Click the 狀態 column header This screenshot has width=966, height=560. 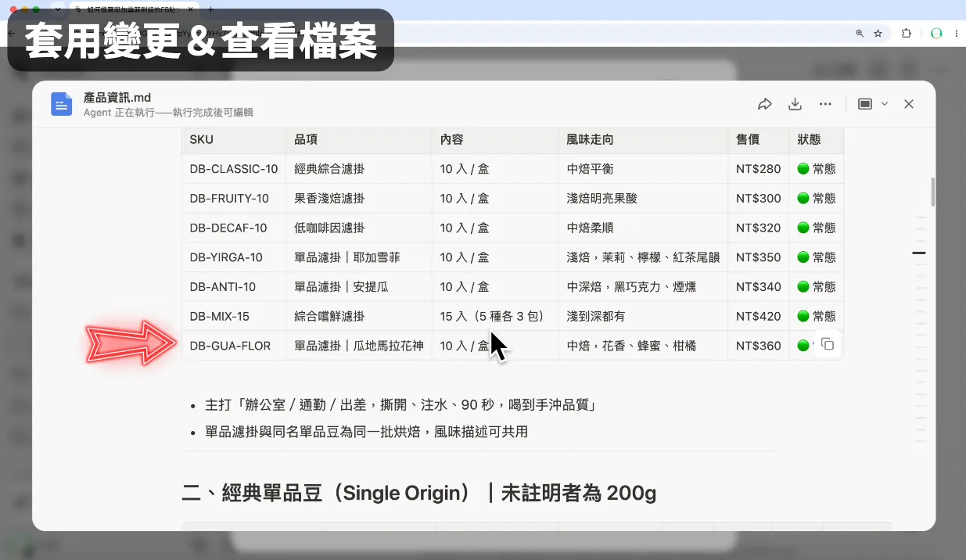[x=817, y=139]
